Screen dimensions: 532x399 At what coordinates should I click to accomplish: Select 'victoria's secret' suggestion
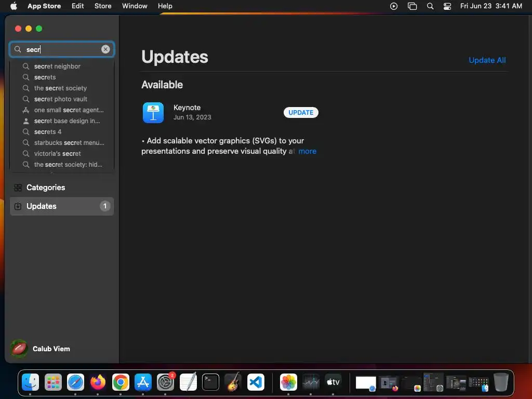[62, 153]
